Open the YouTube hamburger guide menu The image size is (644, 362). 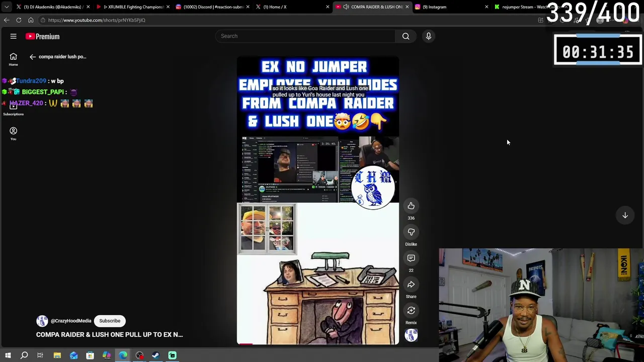(x=14, y=36)
